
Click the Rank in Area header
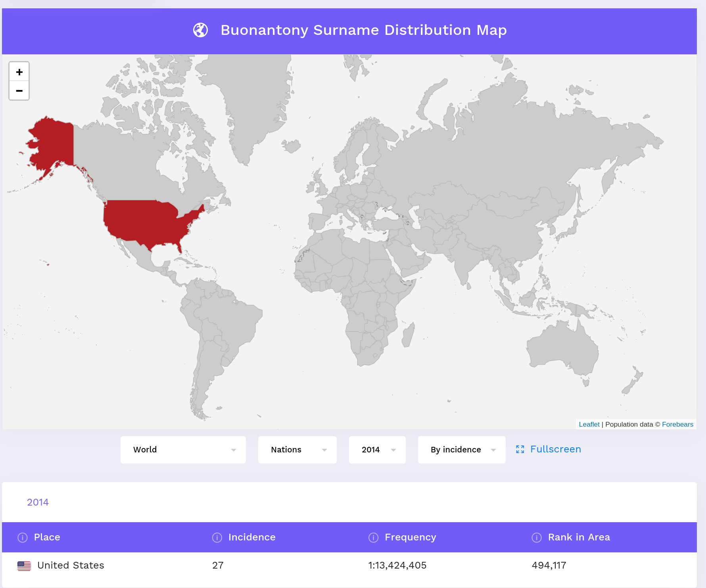(579, 537)
